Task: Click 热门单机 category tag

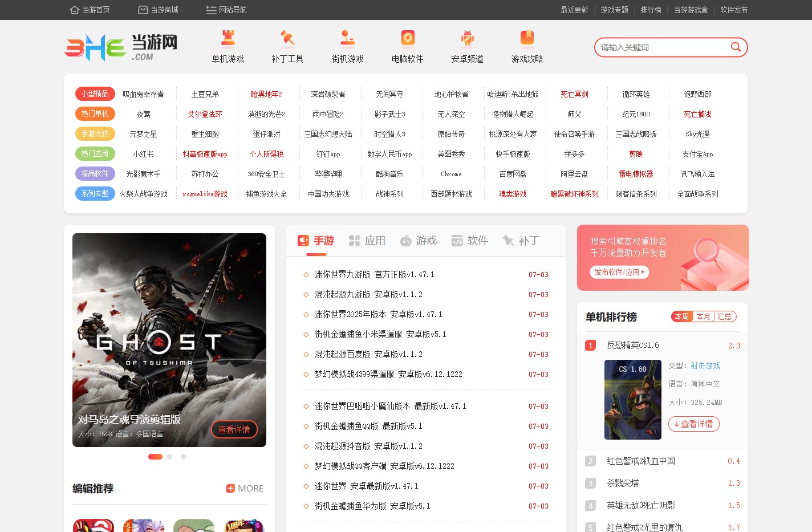Action: [95, 113]
